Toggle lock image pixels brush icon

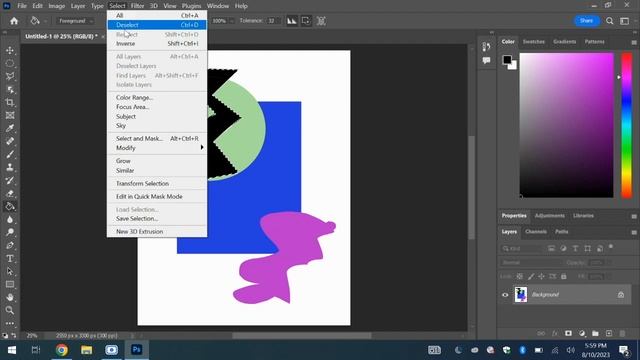pyautogui.click(x=531, y=276)
